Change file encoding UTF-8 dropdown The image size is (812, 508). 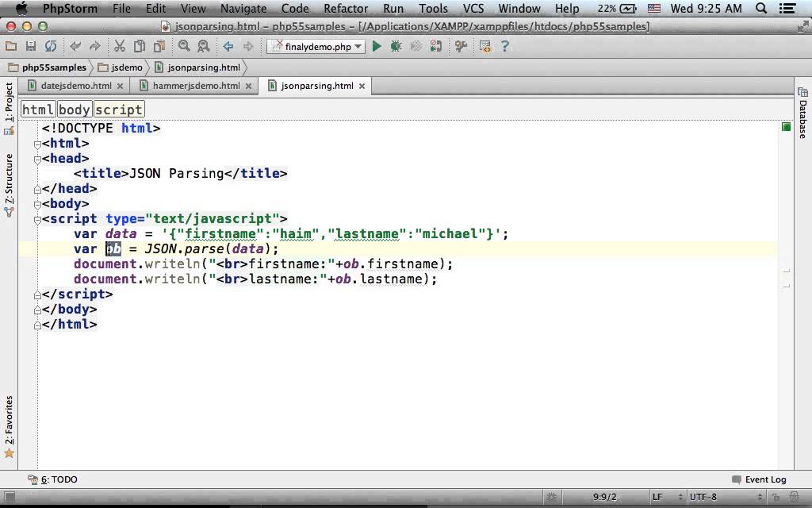[x=726, y=497]
